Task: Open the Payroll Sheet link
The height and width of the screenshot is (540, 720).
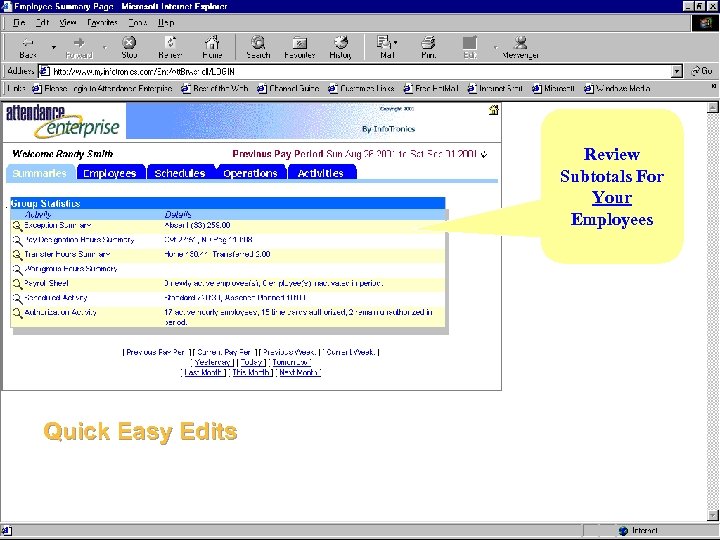Action: click(46, 284)
